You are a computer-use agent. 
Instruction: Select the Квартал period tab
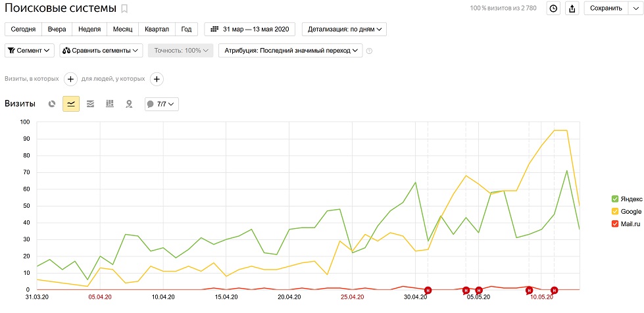pyautogui.click(x=157, y=30)
